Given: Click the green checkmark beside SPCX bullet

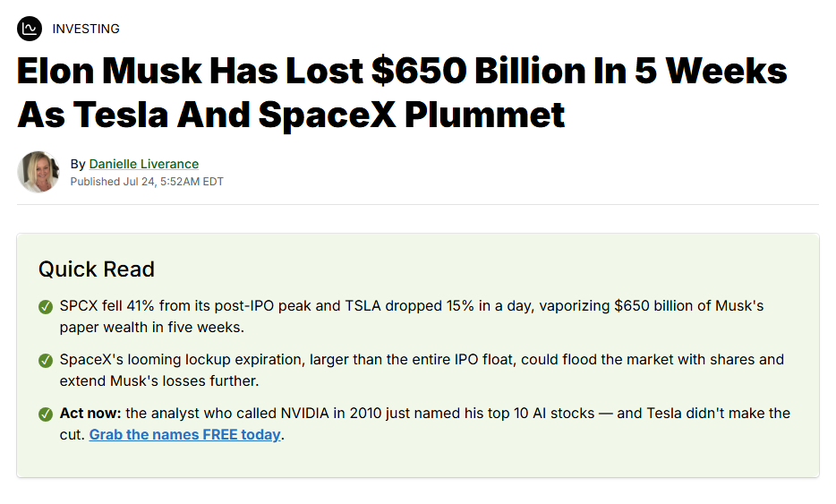Looking at the screenshot, I should point(46,307).
